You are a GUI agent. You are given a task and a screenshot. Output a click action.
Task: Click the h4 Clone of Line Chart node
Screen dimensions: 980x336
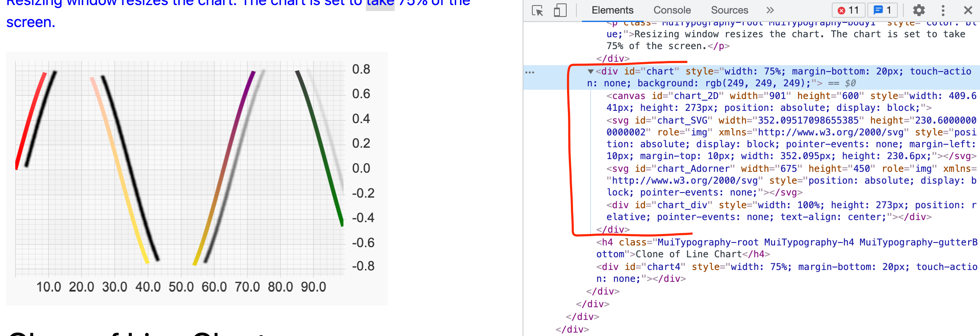(678, 242)
